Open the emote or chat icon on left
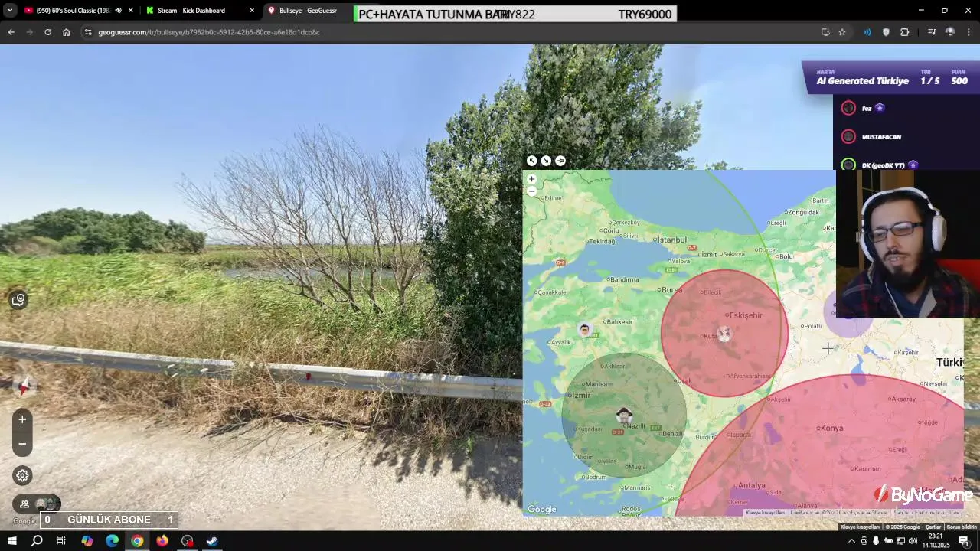980x551 pixels. click(18, 299)
